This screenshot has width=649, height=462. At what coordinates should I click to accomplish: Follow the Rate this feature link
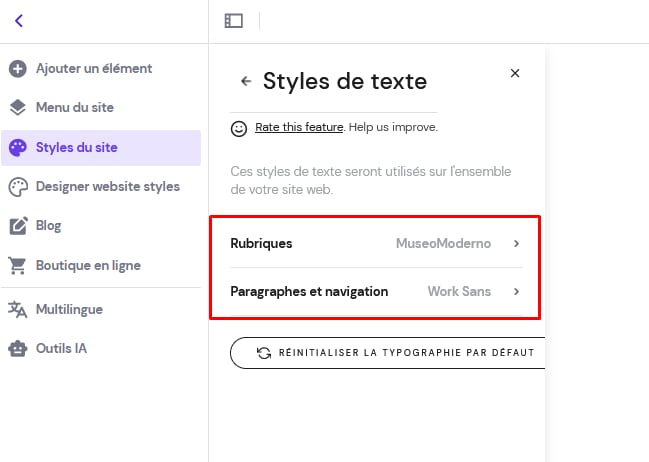299,128
